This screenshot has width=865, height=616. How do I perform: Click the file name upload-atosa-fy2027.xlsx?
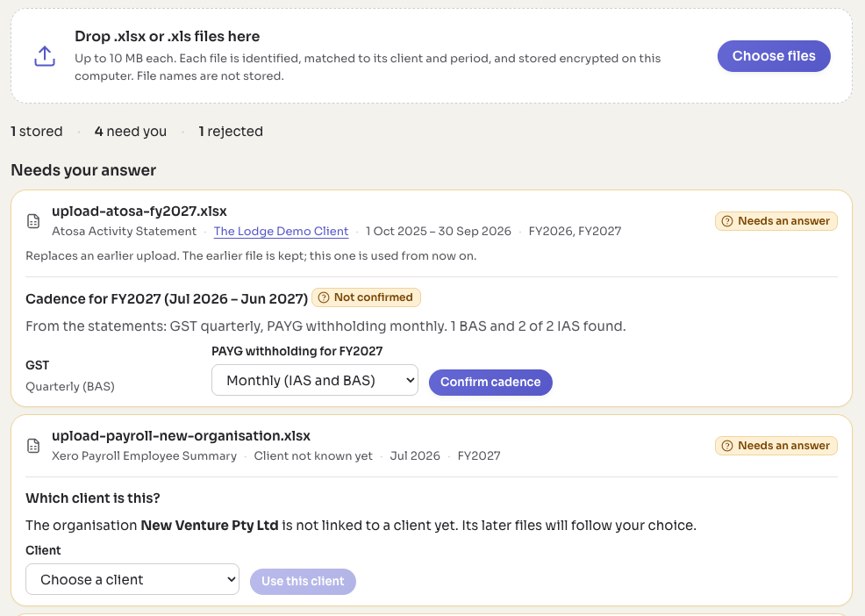pyautogui.click(x=139, y=211)
